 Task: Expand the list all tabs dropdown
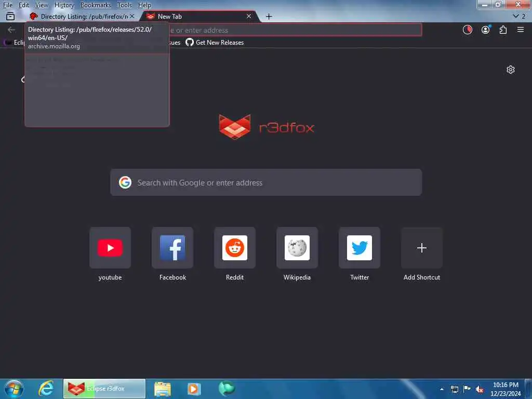[520, 16]
